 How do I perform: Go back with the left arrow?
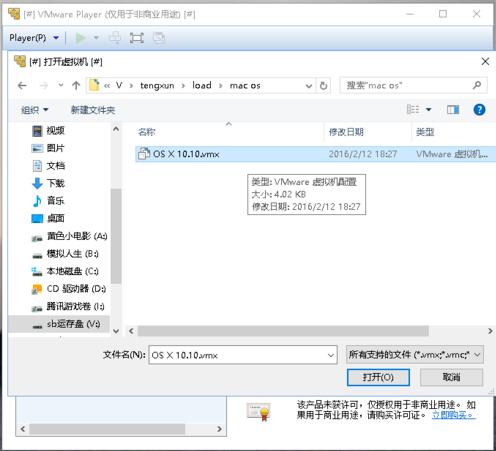[22, 86]
